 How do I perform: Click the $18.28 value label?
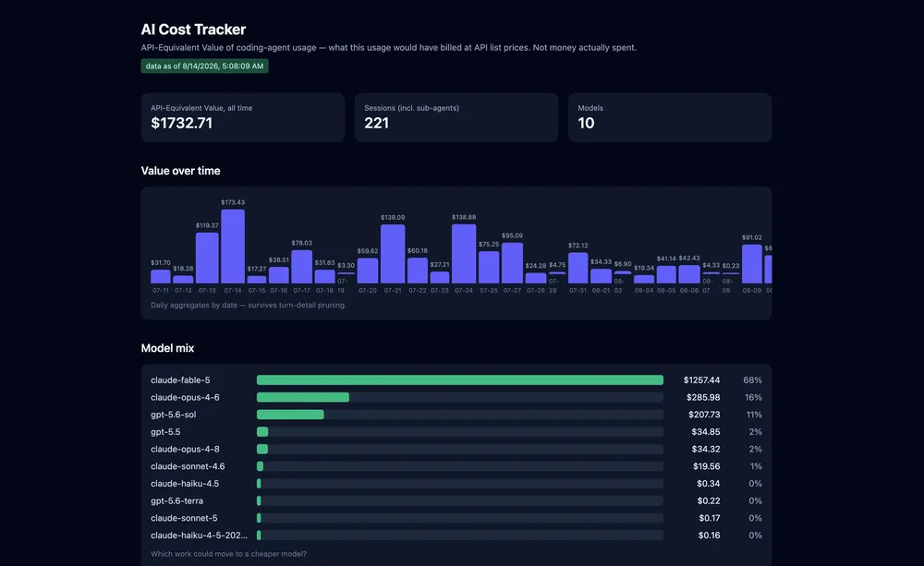tap(183, 269)
